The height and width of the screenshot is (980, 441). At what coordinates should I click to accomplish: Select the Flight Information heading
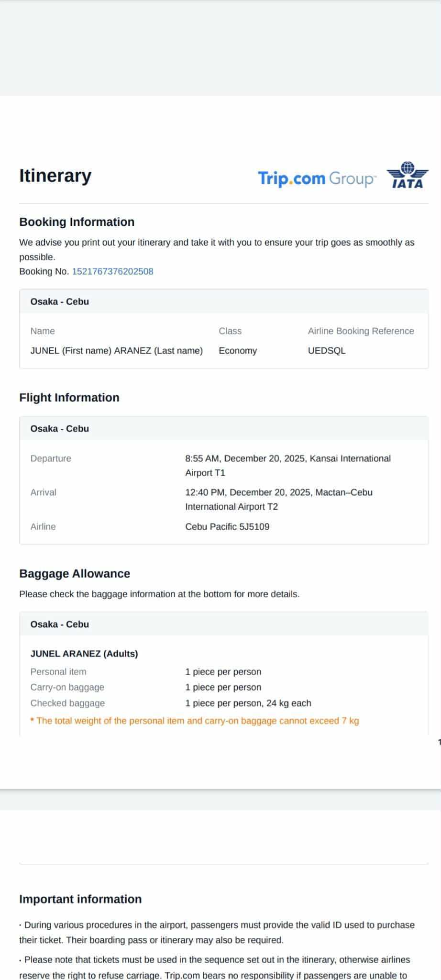pyautogui.click(x=69, y=398)
